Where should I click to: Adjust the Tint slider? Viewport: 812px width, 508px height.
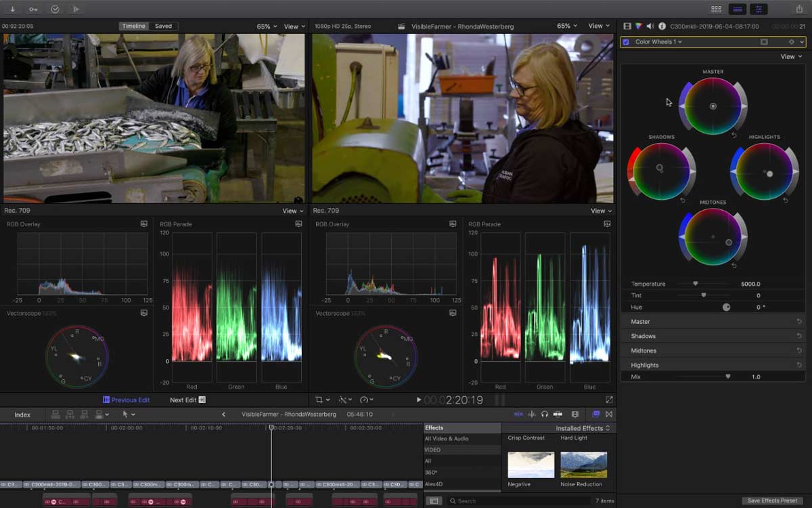click(704, 295)
